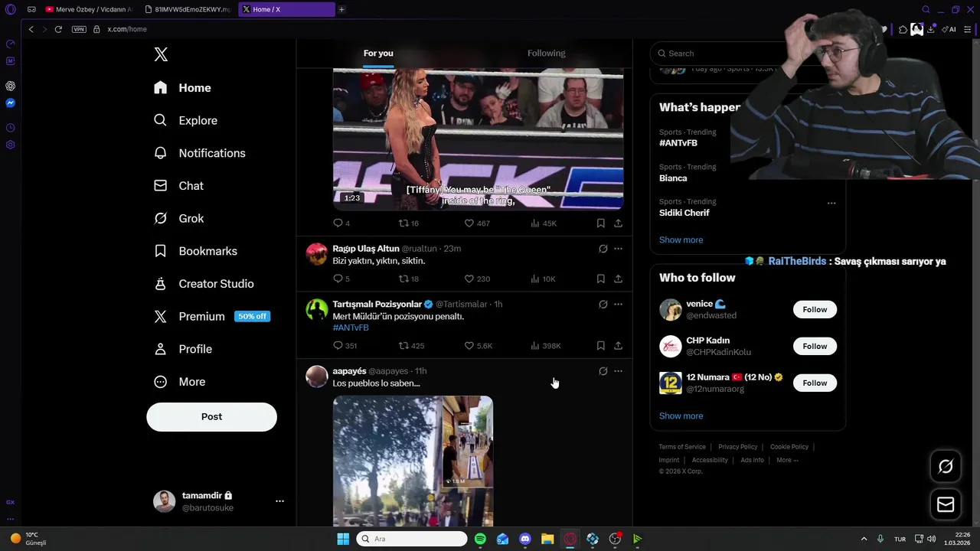This screenshot has width=980, height=551.
Task: Bookmark the Tiffany video post
Action: point(601,223)
